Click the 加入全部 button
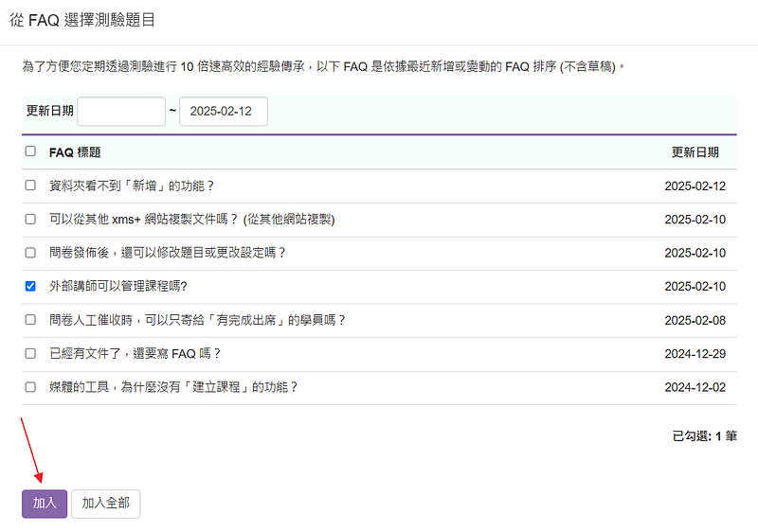 (x=106, y=504)
